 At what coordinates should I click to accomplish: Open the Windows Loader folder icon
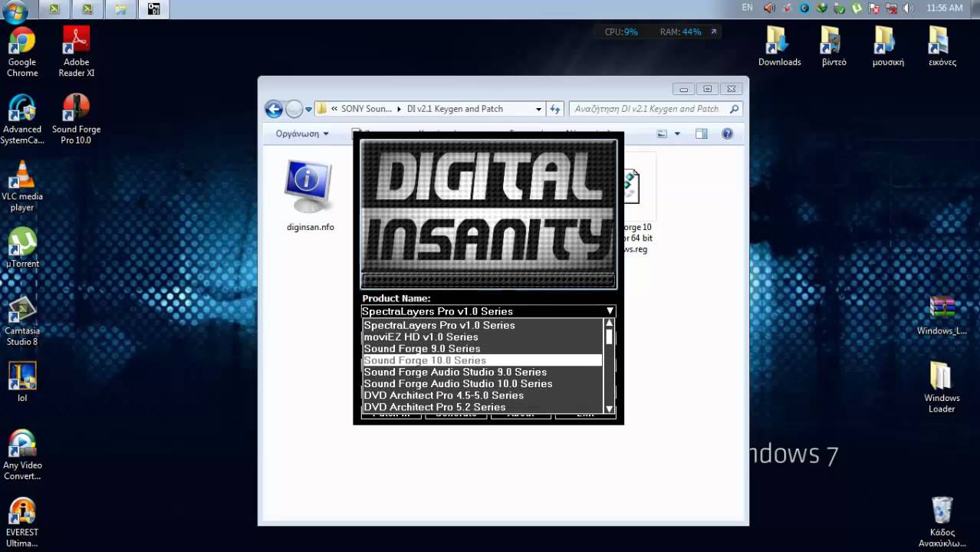click(x=942, y=388)
